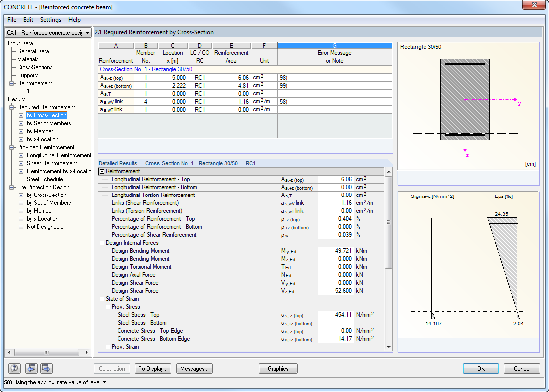This screenshot has height=392, width=549.
Task: Collapse the Reinforcement group in Detailed Results
Action: (102, 172)
